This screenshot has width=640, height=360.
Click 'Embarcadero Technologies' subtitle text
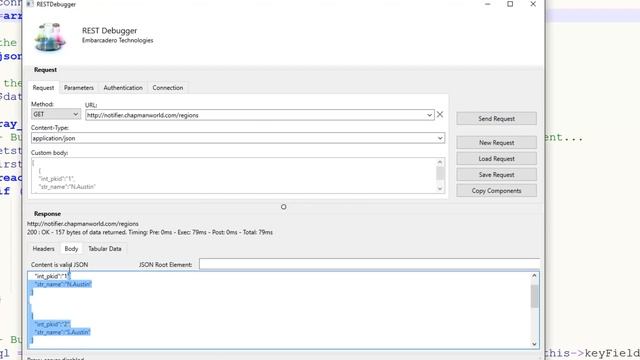tap(118, 40)
